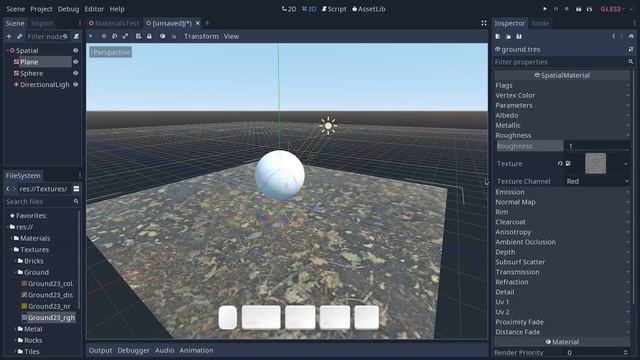Open the Transform menu button

click(x=201, y=36)
